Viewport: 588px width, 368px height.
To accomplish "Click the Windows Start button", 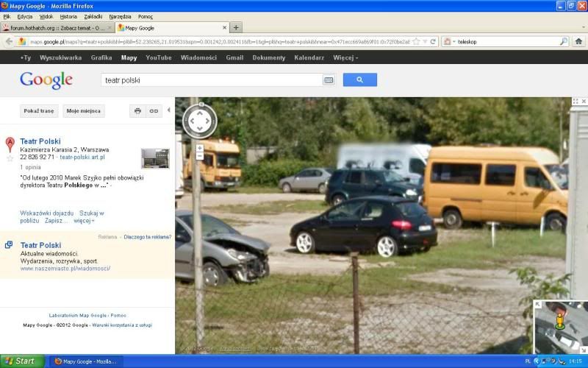I will click(21, 361).
